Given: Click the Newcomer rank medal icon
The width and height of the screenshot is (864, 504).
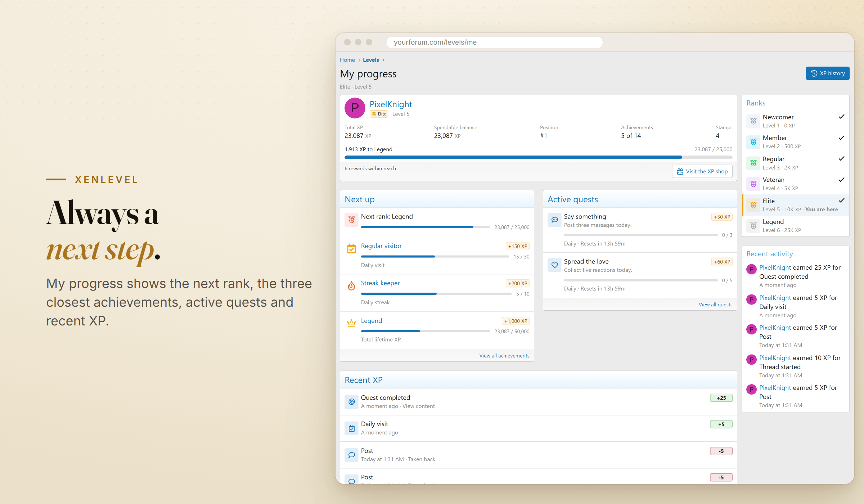Looking at the screenshot, I should click(753, 121).
